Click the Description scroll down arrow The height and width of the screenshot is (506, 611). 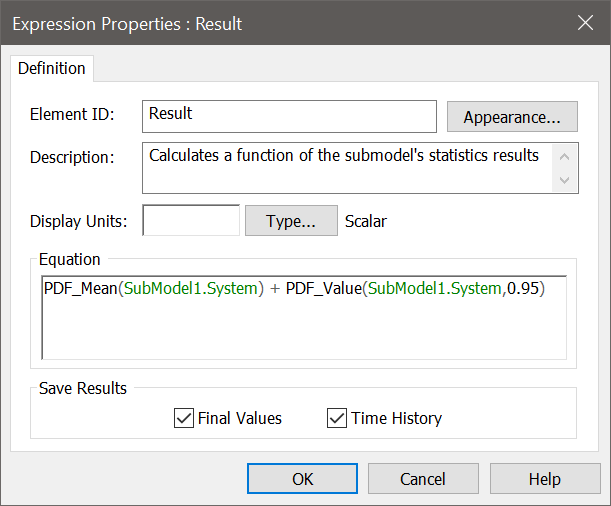point(564,180)
